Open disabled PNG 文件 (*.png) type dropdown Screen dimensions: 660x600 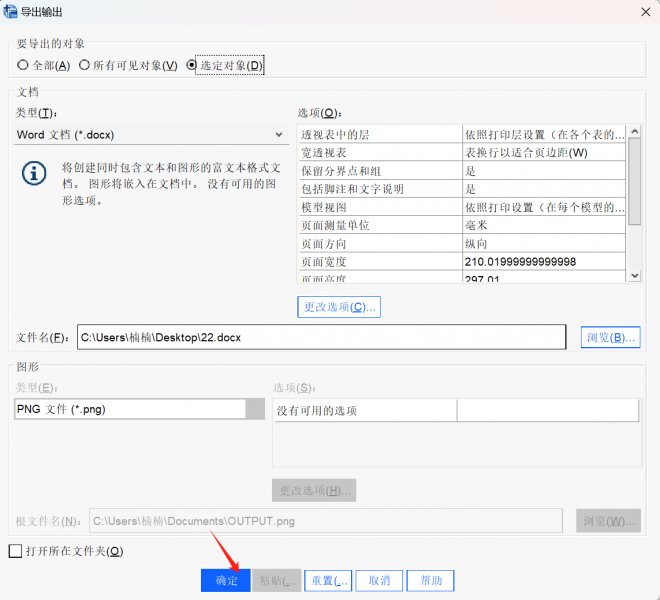[139, 409]
